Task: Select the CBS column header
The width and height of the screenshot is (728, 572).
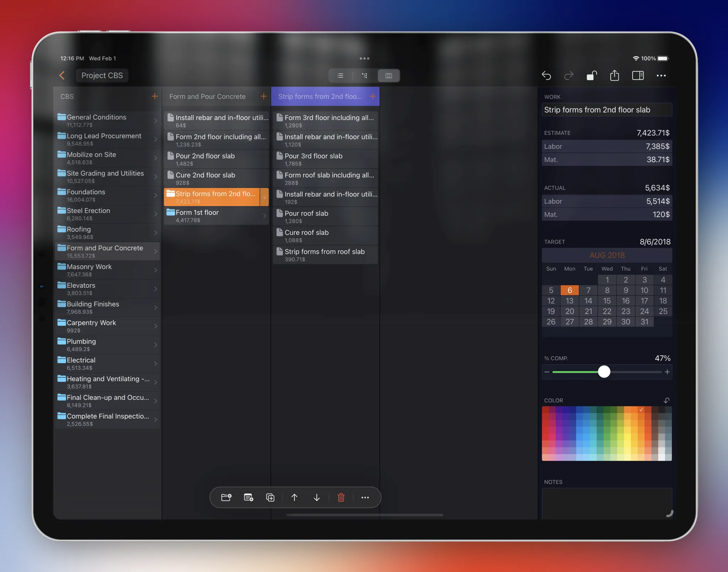Action: pos(67,96)
